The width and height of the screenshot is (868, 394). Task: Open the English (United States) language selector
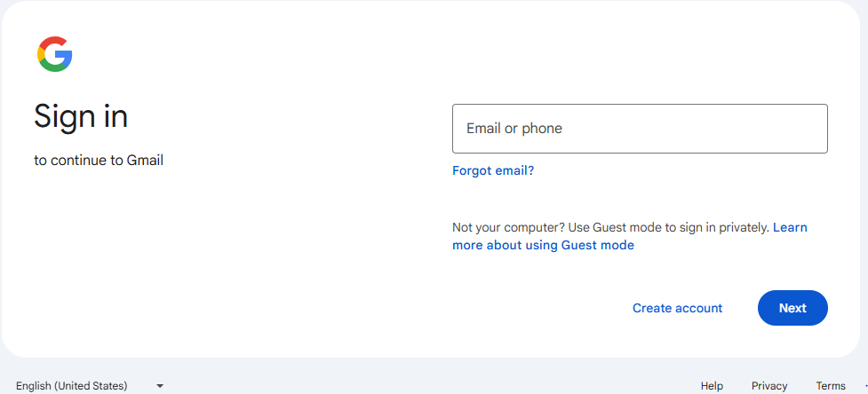tap(89, 385)
